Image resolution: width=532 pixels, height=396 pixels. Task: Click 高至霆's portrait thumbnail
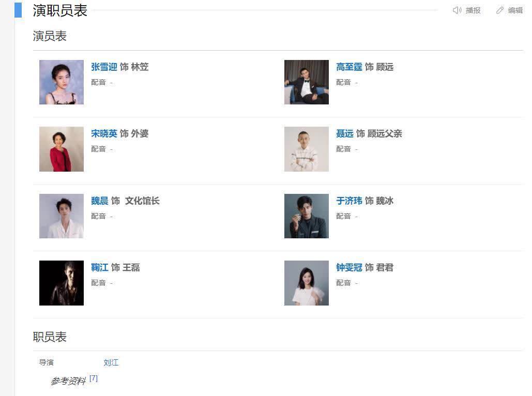pyautogui.click(x=307, y=82)
